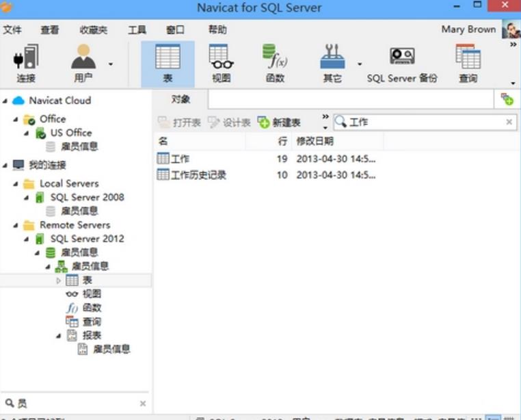
Task: Click the 我的连接 computer icon
Action: point(18,165)
